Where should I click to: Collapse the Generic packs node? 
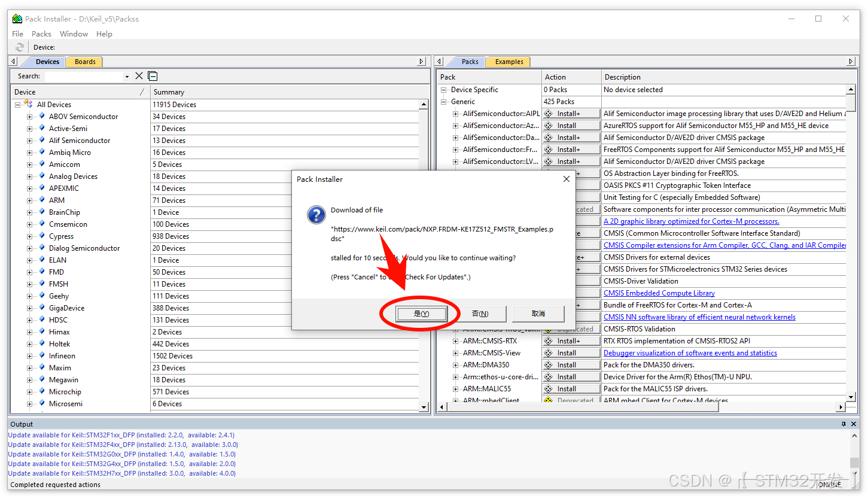click(x=444, y=102)
